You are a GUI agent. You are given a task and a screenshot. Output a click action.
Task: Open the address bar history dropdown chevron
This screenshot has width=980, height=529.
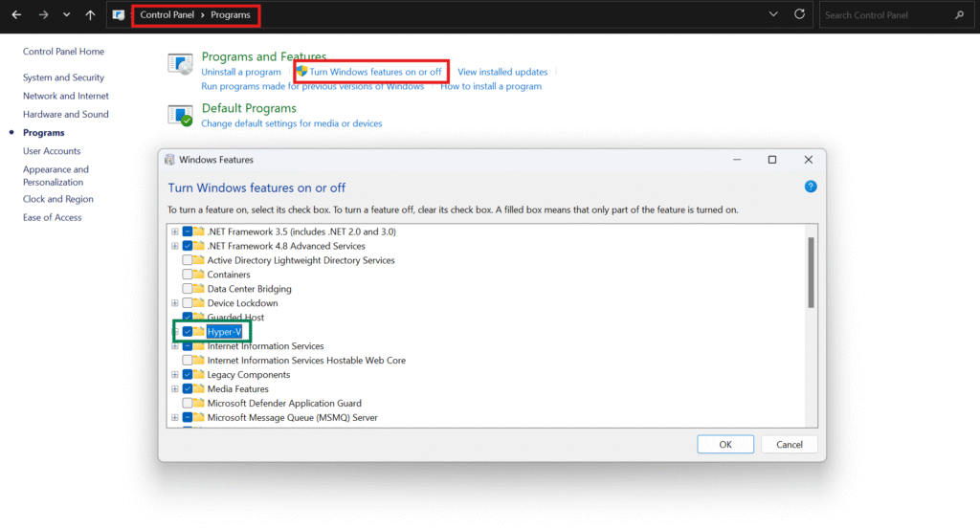tap(773, 14)
